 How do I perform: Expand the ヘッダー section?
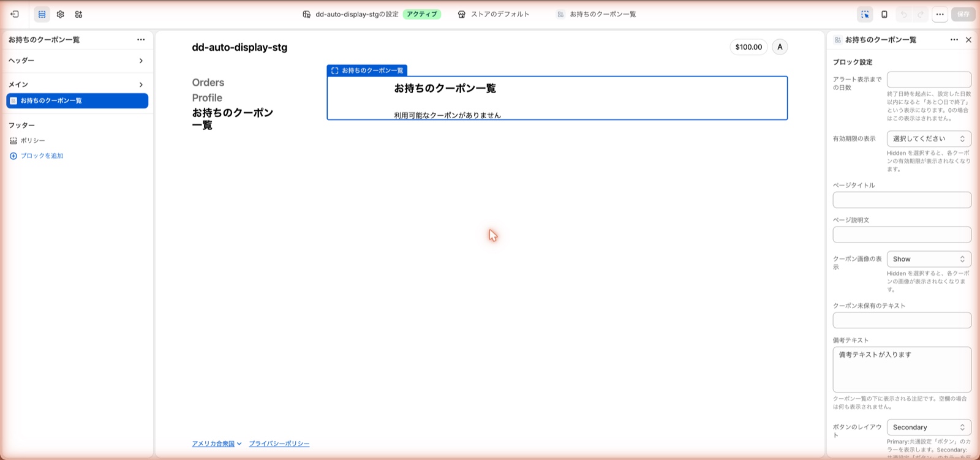coord(77,61)
